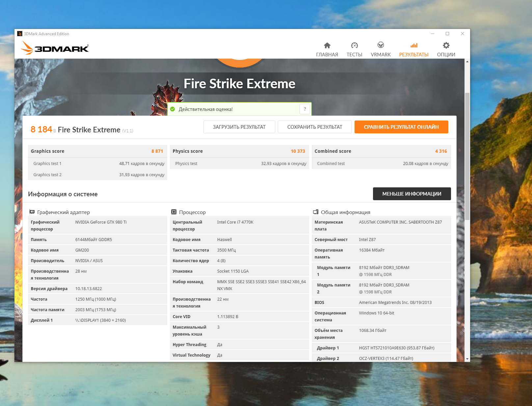532x406 pixels.
Task: Click the NVIDIA / ASUS manufacturer value
Action: click(x=89, y=261)
